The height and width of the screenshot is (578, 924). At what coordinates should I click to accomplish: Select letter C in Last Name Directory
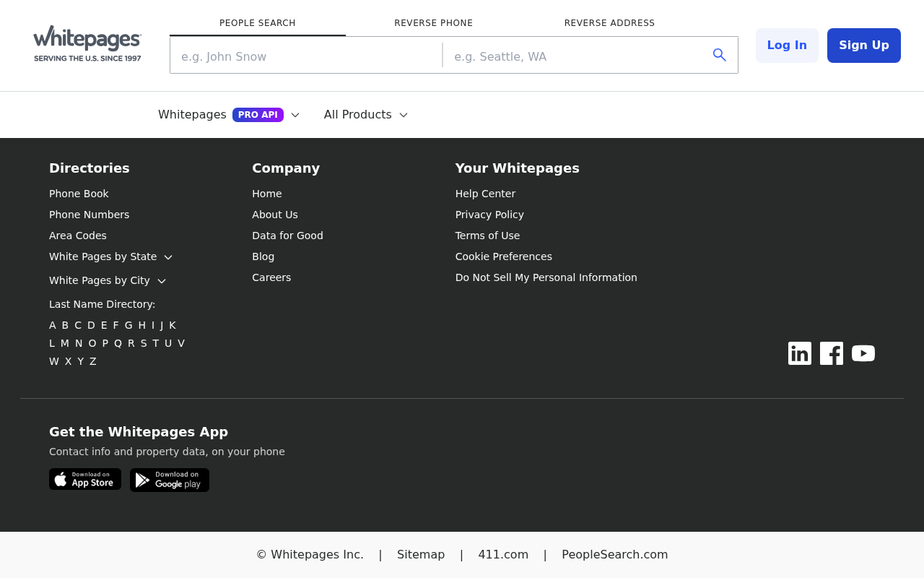(78, 325)
